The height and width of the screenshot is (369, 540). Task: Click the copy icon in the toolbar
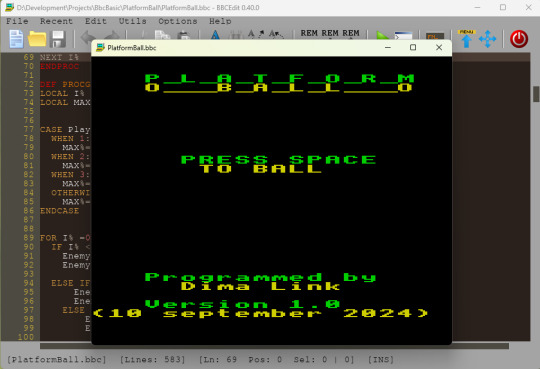pos(162,35)
